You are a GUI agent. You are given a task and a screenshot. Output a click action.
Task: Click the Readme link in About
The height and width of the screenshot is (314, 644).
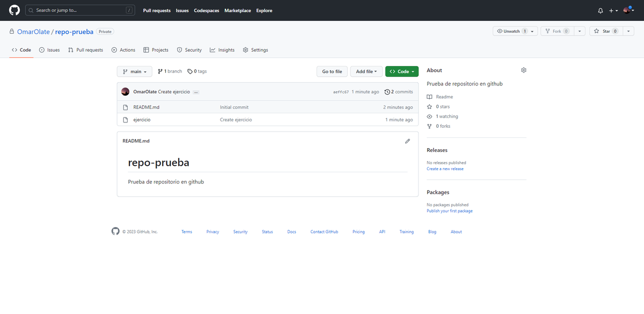(x=440, y=97)
